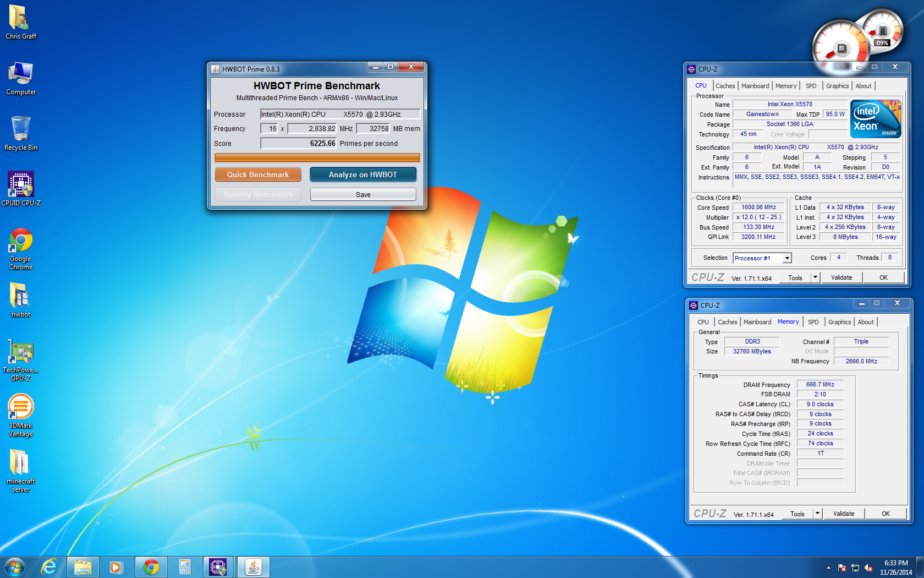Viewport: 924px width, 578px height.
Task: Click OK in upper CPU-Z window
Action: click(x=883, y=278)
